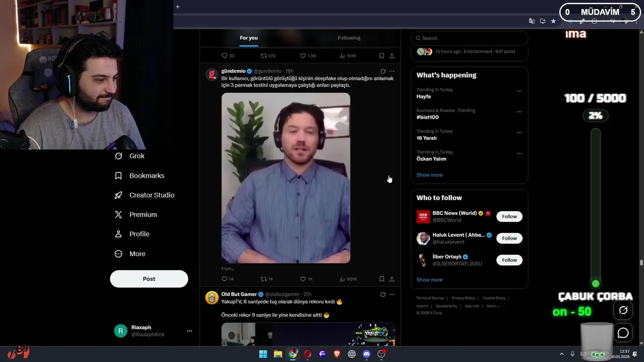Ask Grok about the Old But Gamer post
The width and height of the screenshot is (644, 362).
[383, 294]
